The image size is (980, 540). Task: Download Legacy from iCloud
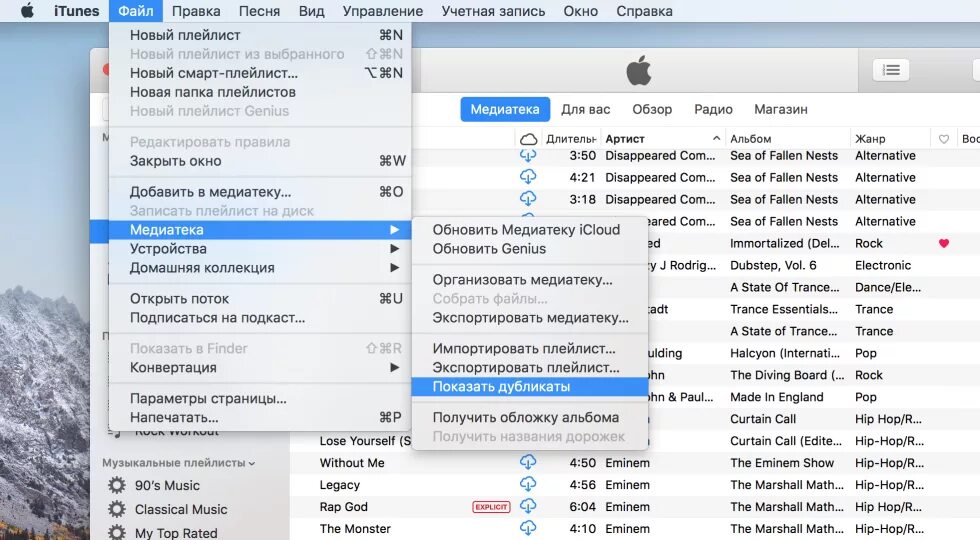pyautogui.click(x=528, y=484)
